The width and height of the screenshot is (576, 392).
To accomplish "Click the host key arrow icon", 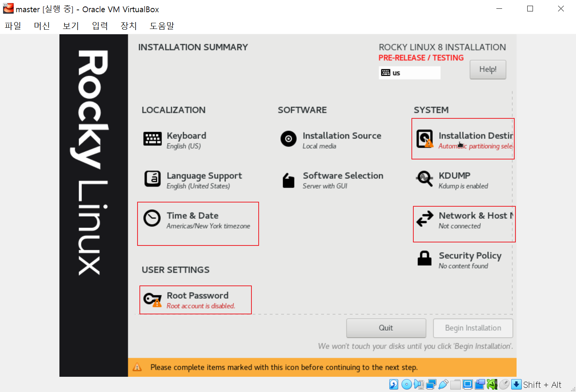I will [x=516, y=384].
